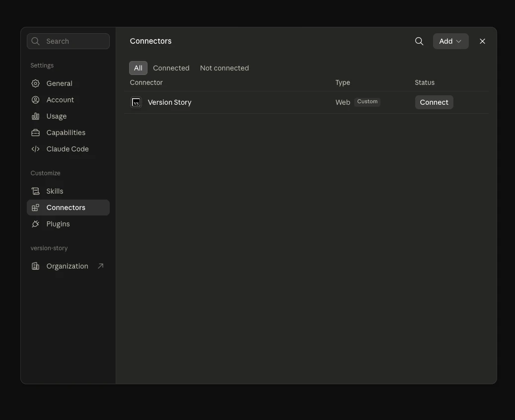The height and width of the screenshot is (420, 515).
Task: Open the Plugins page
Action: pos(69,224)
